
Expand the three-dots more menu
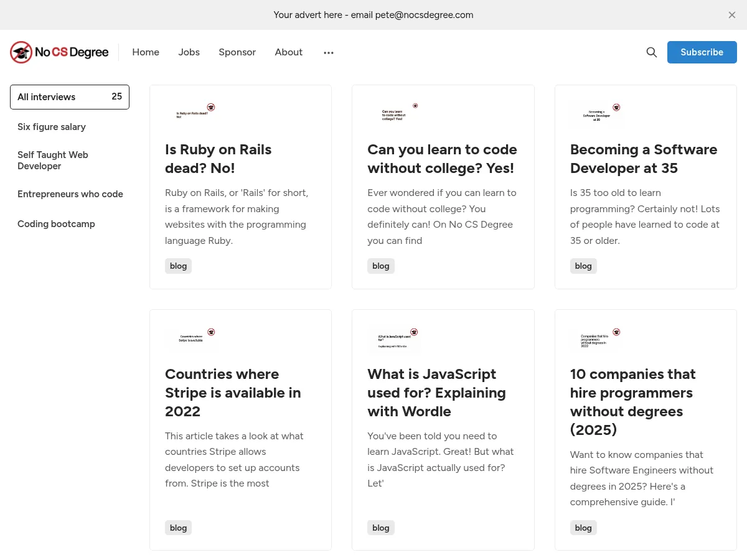pos(329,53)
